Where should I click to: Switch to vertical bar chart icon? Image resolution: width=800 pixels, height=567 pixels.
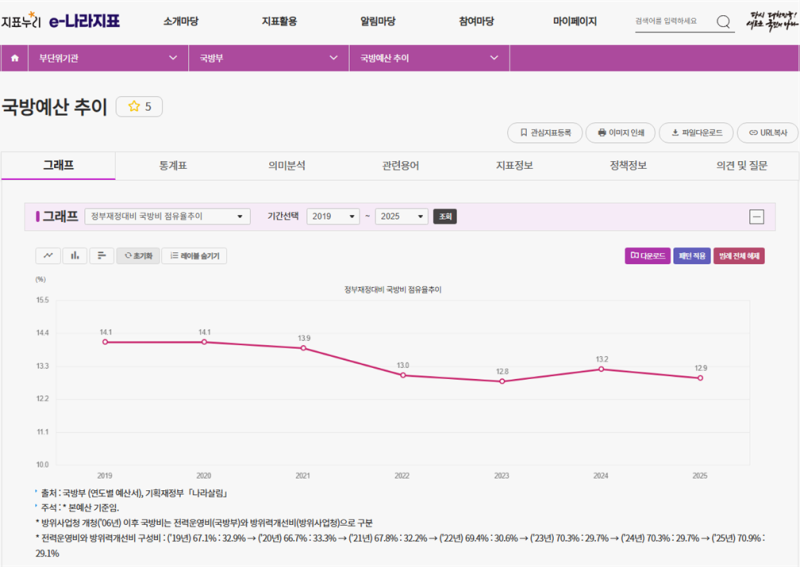[75, 256]
